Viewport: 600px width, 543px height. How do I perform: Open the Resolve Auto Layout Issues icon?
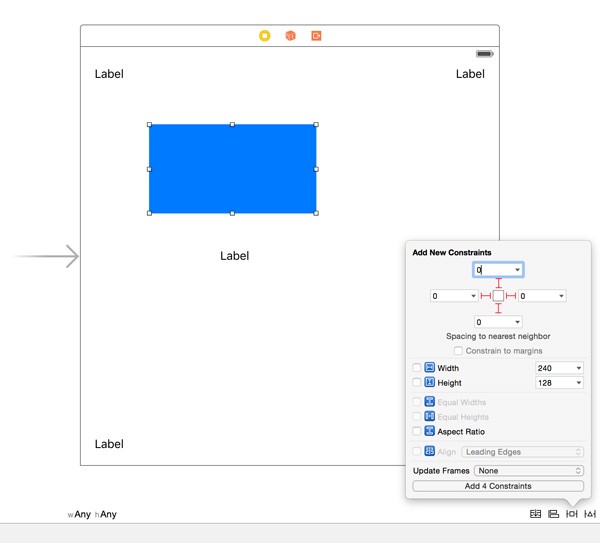tap(590, 514)
